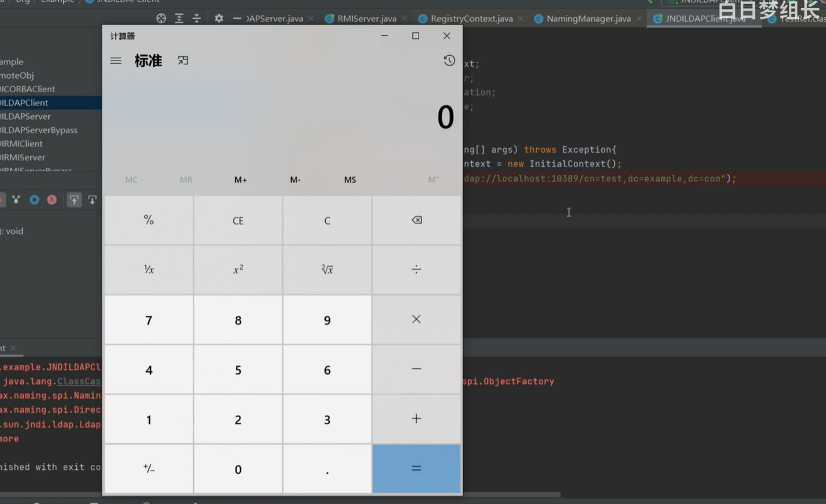
Task: Click the M- memory subtract button
Action: (295, 180)
